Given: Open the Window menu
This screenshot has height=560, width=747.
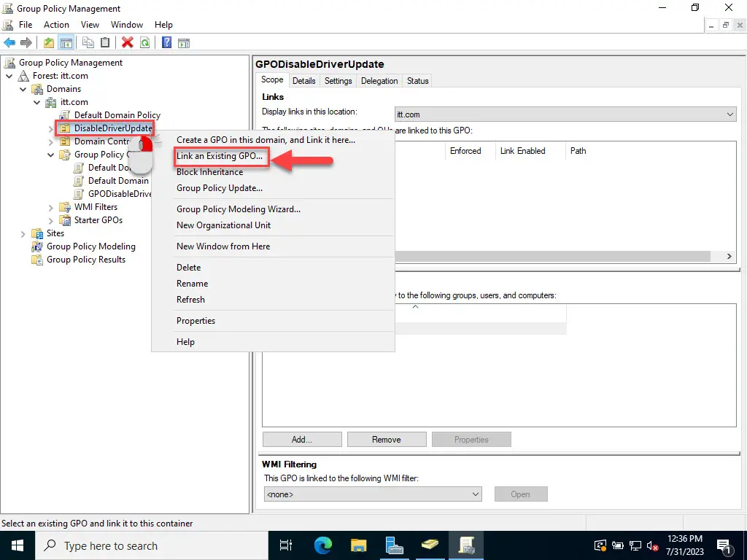Looking at the screenshot, I should (x=127, y=25).
